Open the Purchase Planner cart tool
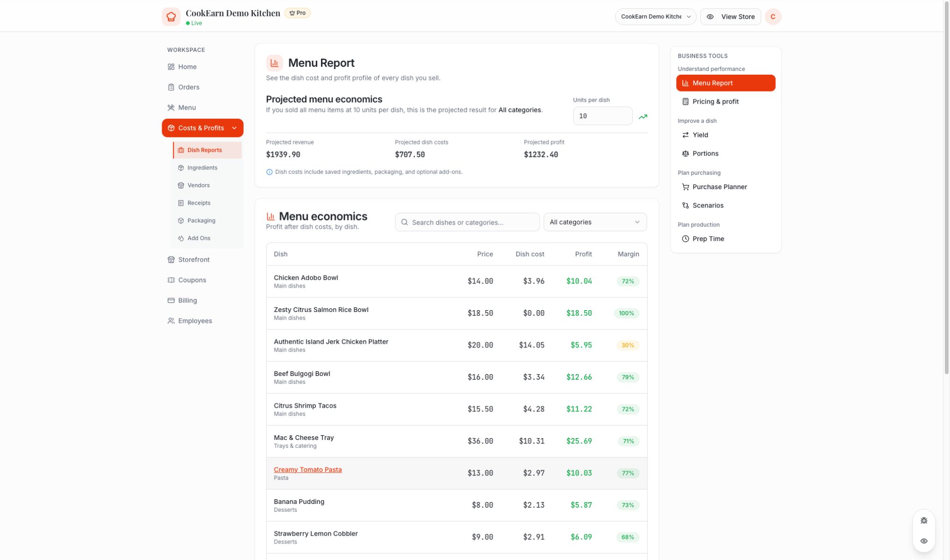Image resolution: width=950 pixels, height=560 pixels. (726, 187)
